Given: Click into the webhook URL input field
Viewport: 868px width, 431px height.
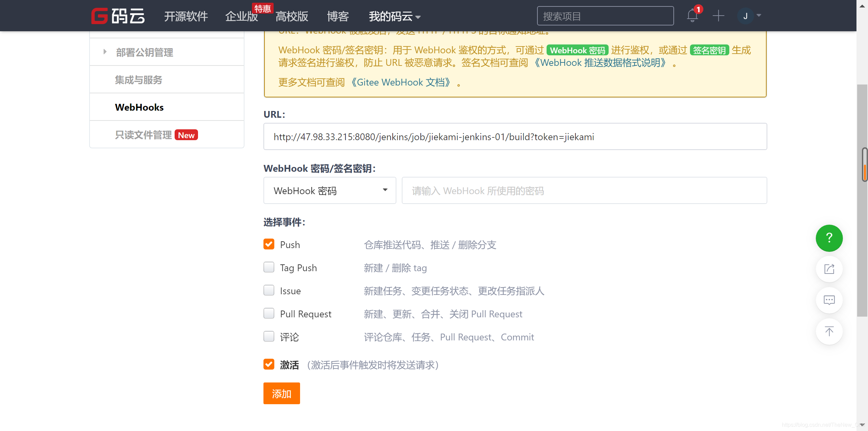Looking at the screenshot, I should coord(515,136).
